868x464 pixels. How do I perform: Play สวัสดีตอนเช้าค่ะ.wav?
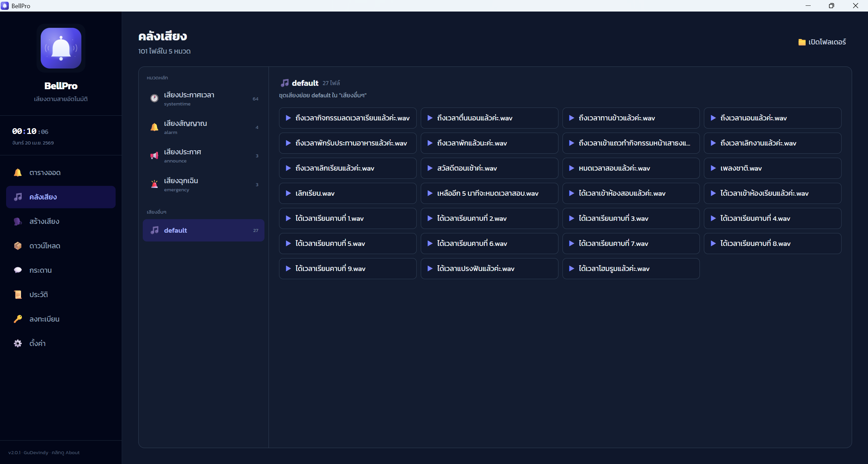[x=489, y=168]
